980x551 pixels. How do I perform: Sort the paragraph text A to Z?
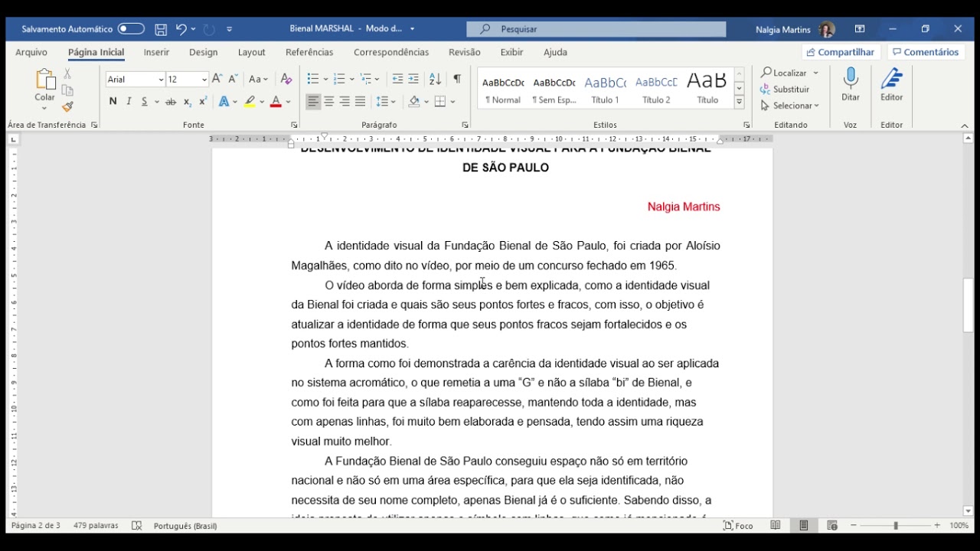pyautogui.click(x=435, y=79)
